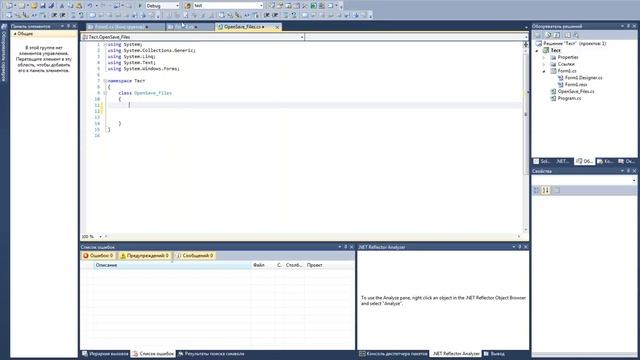Pin the Toolbox panel with auto-hide icon
This screenshot has height=360, width=640.
[69, 26]
